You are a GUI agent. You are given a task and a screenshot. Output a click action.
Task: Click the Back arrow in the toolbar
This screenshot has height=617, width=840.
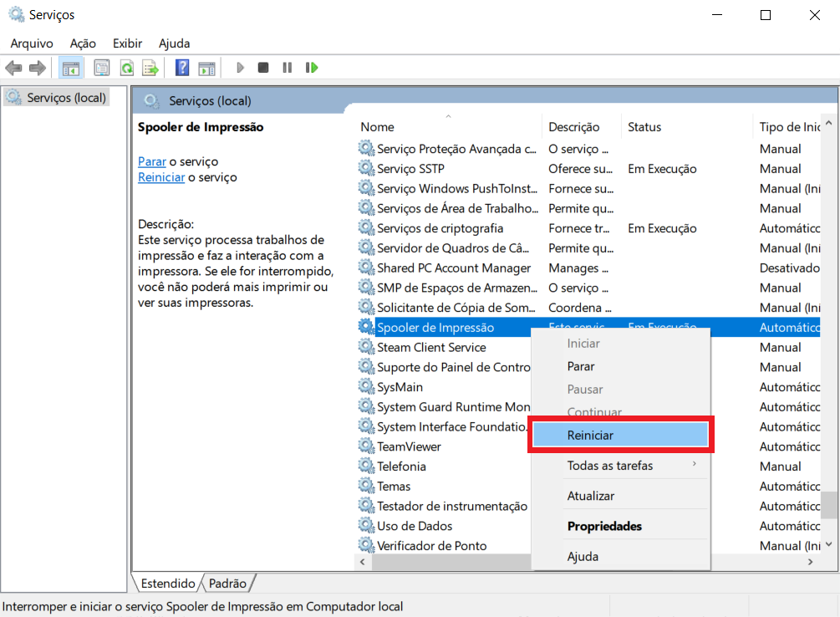(x=13, y=68)
